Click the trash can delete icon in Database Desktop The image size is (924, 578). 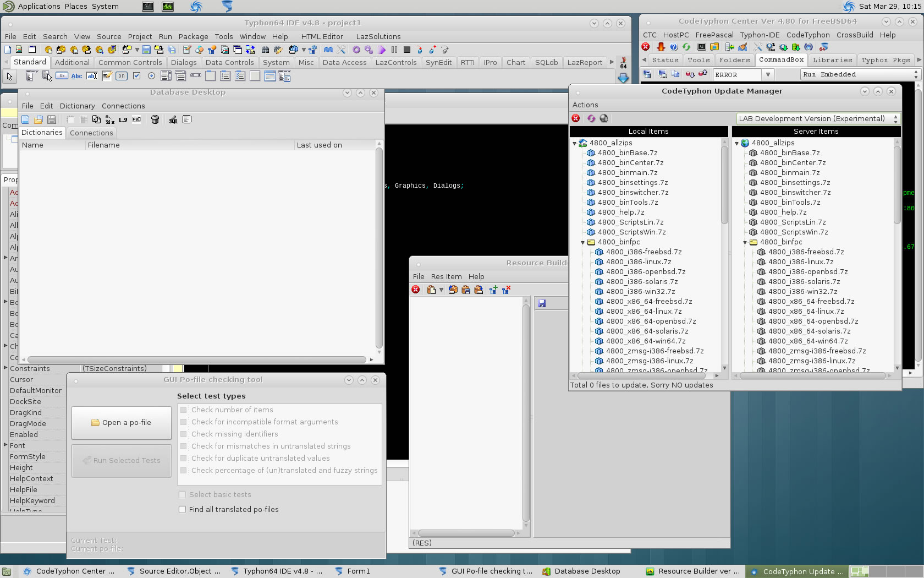click(155, 119)
